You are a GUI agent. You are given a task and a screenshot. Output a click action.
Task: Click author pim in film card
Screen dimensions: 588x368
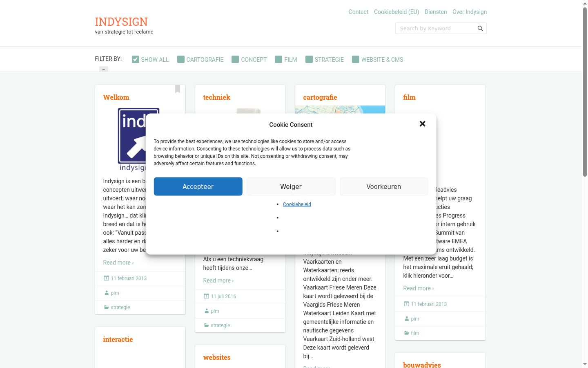pyautogui.click(x=415, y=319)
